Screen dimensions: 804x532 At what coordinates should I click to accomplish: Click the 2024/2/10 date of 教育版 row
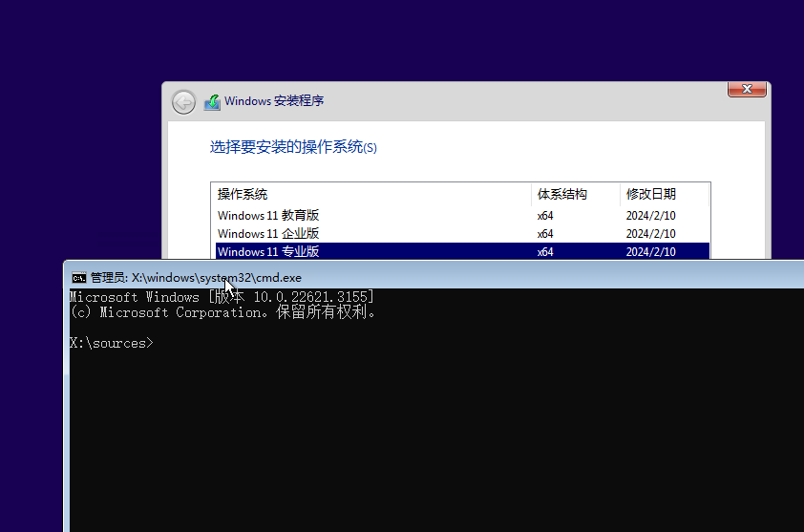point(650,216)
